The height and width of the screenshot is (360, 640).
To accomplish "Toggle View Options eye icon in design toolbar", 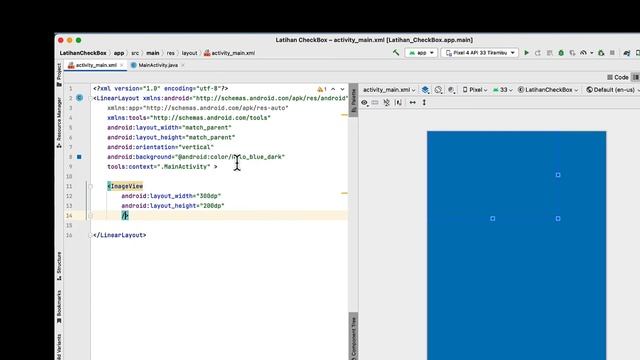I will [x=364, y=102].
